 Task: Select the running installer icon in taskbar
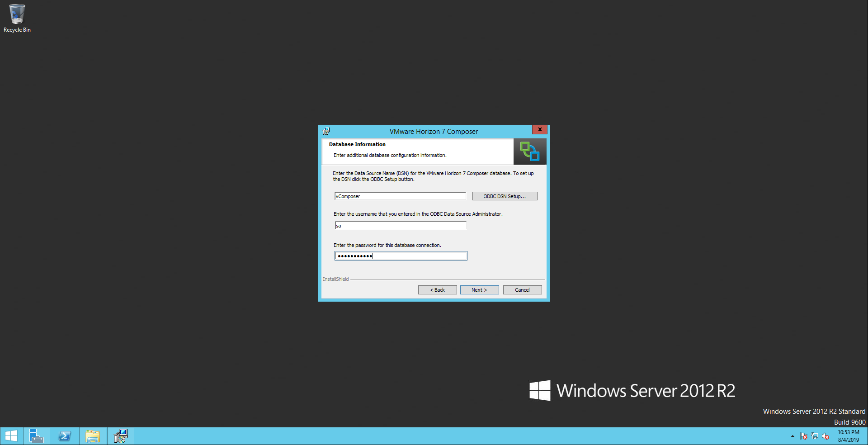[x=121, y=436]
